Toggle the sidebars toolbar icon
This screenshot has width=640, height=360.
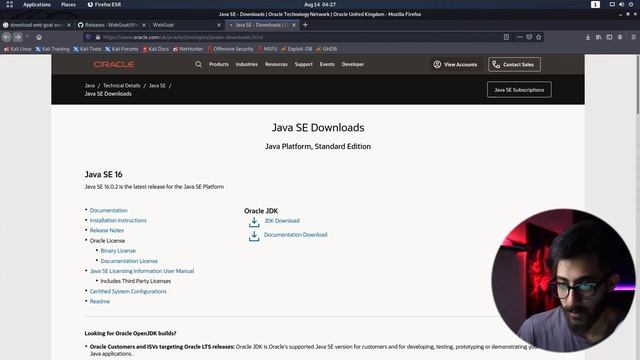[609, 37]
